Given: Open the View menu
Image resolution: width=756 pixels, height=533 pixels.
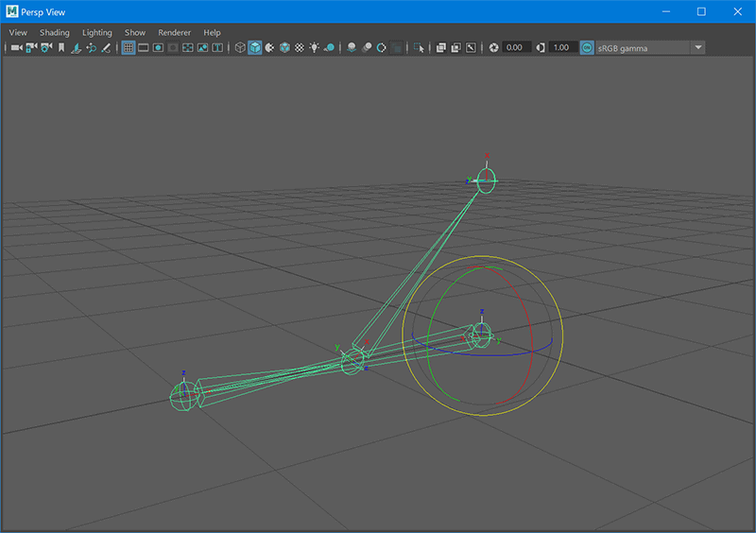Looking at the screenshot, I should point(18,32).
